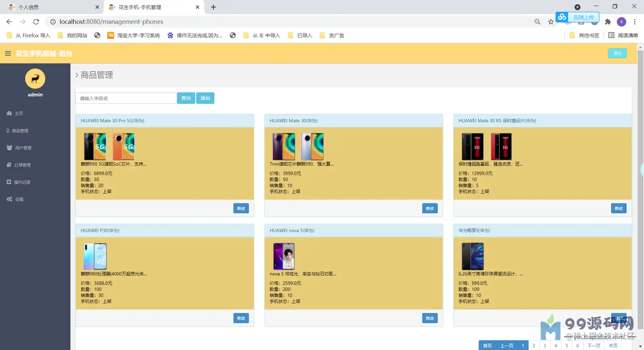Click the zoom magnifier icon in address bar

(538, 22)
